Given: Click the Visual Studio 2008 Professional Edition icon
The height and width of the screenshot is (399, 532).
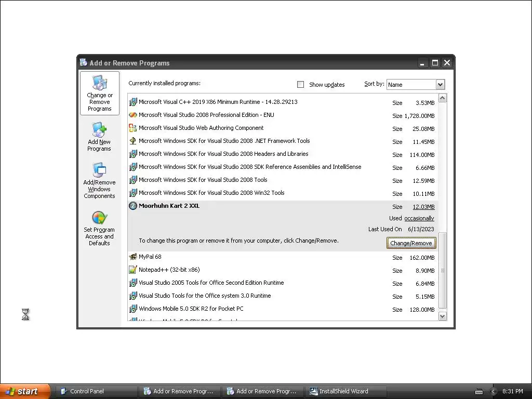Looking at the screenshot, I should tap(133, 115).
